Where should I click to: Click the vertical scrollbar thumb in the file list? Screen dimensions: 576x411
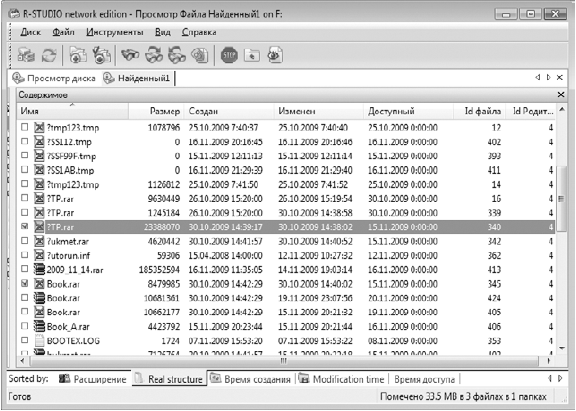tap(561, 198)
